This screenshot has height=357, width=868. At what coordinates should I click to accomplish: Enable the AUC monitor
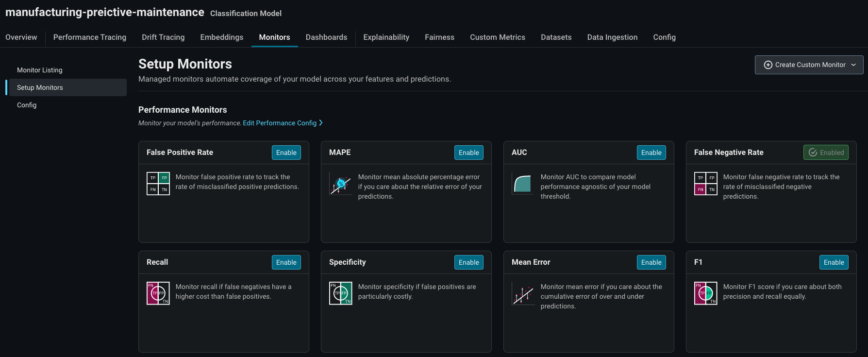point(651,153)
